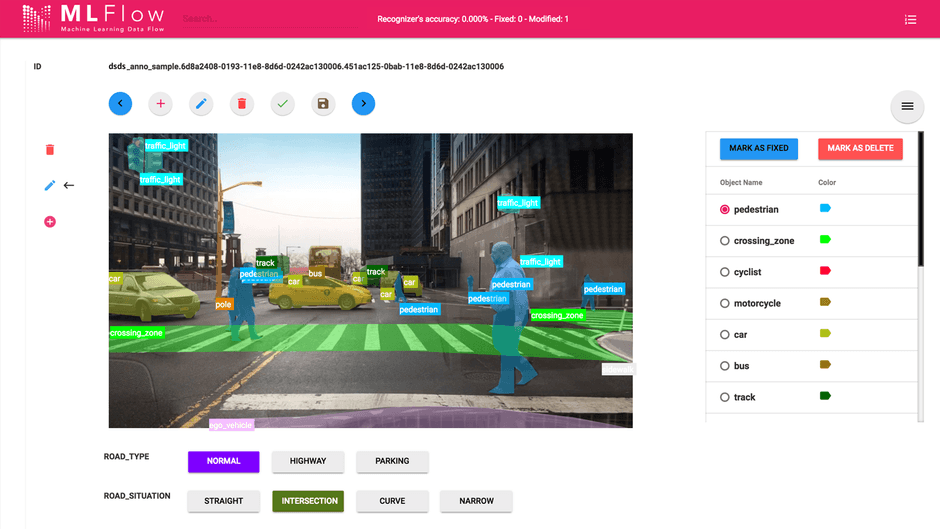Save annotations with floppy disk icon
The image size is (940, 529).
[322, 103]
